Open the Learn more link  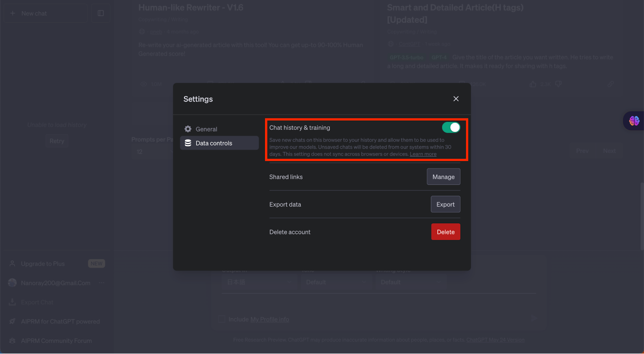coord(423,154)
